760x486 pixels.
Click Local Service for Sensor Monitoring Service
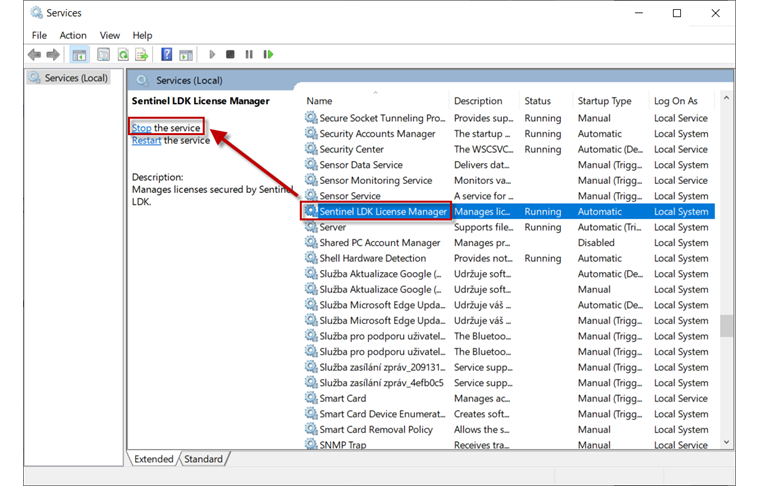pos(681,180)
